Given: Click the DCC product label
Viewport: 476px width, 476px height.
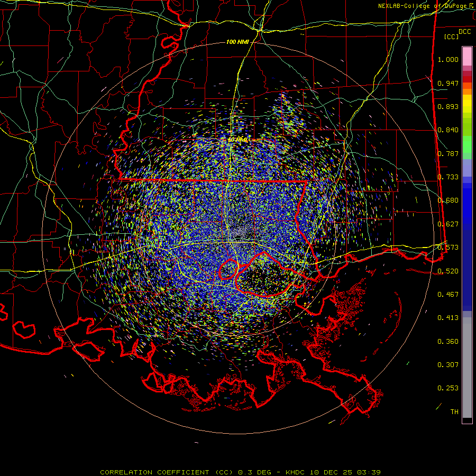Looking at the screenshot, I should coord(464,32).
